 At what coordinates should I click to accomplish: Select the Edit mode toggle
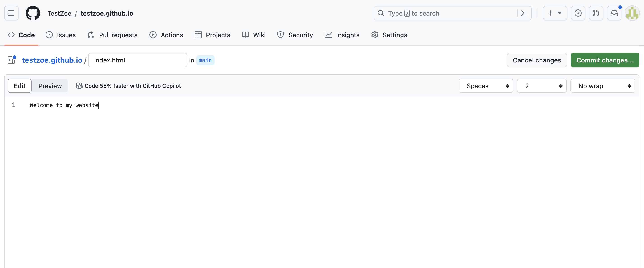pyautogui.click(x=19, y=86)
